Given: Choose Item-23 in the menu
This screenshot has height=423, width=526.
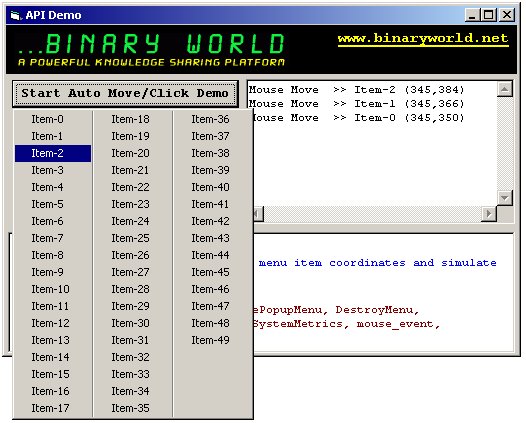Looking at the screenshot, I should coord(133,204).
